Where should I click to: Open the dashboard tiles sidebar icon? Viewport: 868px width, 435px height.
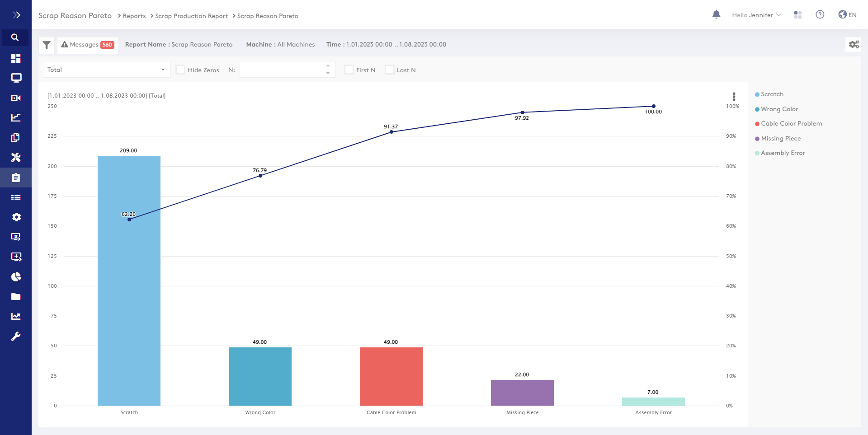tap(16, 58)
